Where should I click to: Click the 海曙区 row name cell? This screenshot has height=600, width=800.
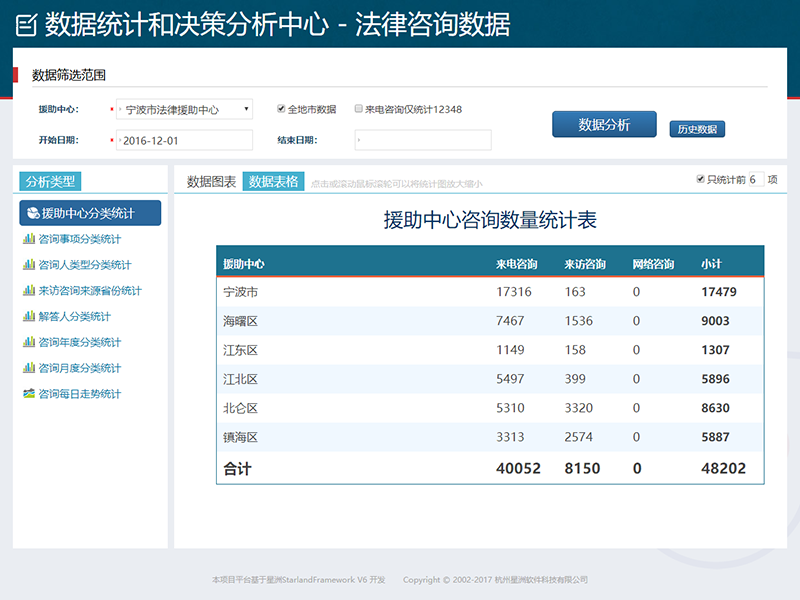pyautogui.click(x=240, y=321)
